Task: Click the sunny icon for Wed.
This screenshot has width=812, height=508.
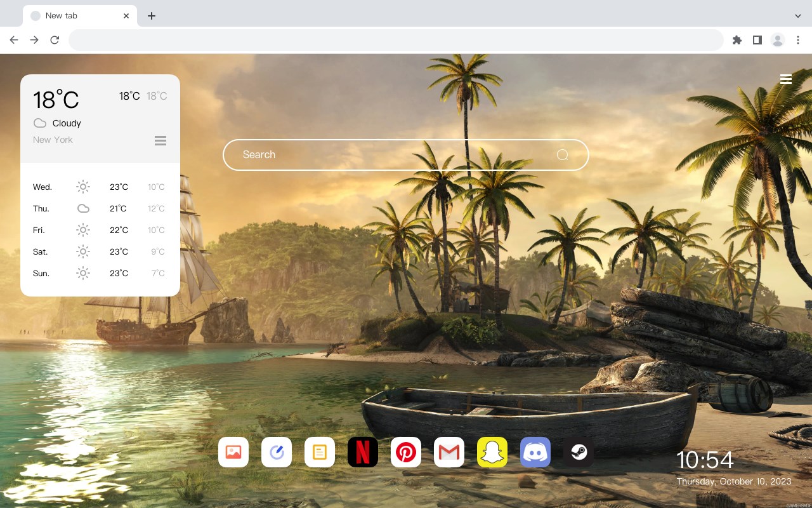Action: 83,187
